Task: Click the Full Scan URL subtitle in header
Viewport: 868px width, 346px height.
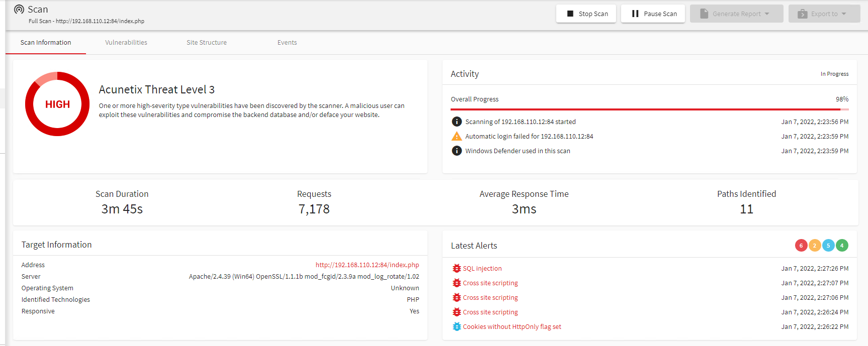Action: click(86, 21)
